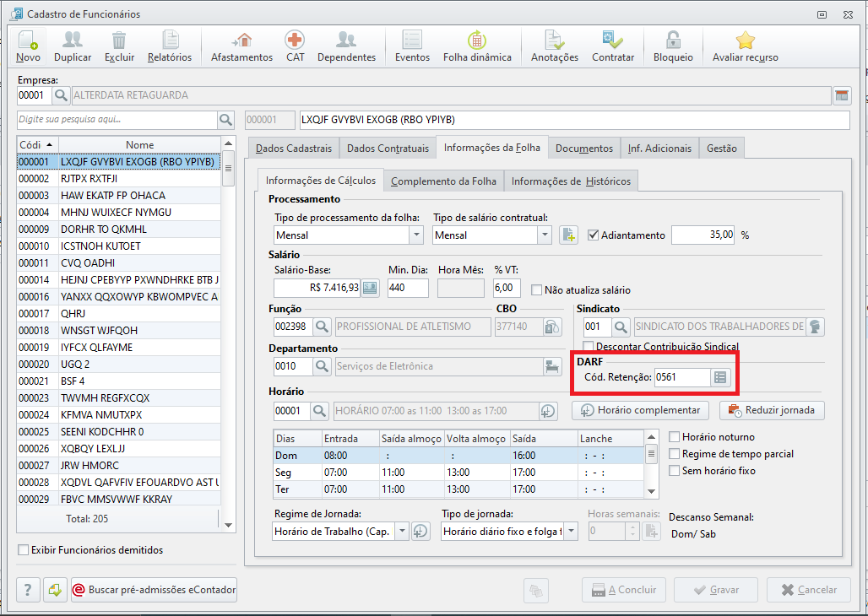Click the salary history icon beside Salário-Base
868x616 pixels.
[x=371, y=288]
